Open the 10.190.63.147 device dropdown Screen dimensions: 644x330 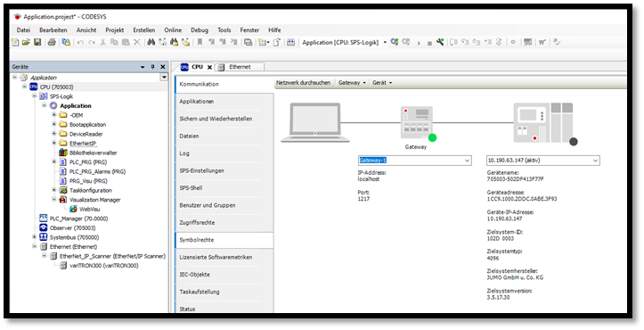coord(595,161)
